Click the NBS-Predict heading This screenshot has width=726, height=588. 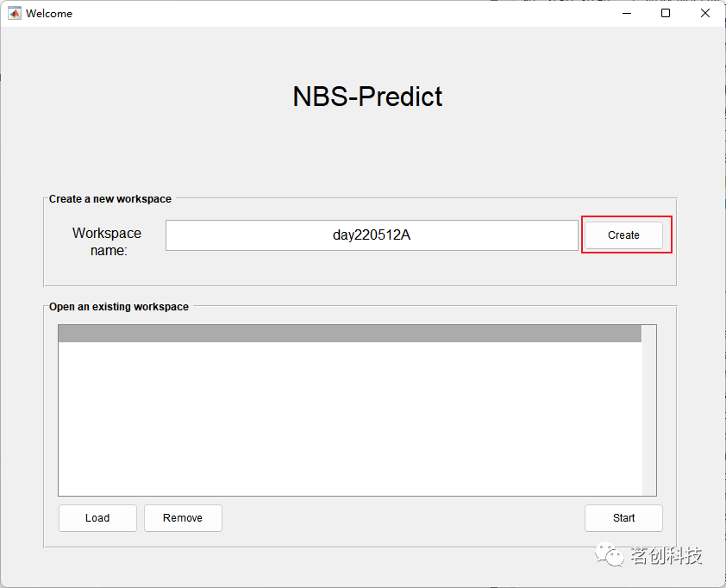coord(367,97)
